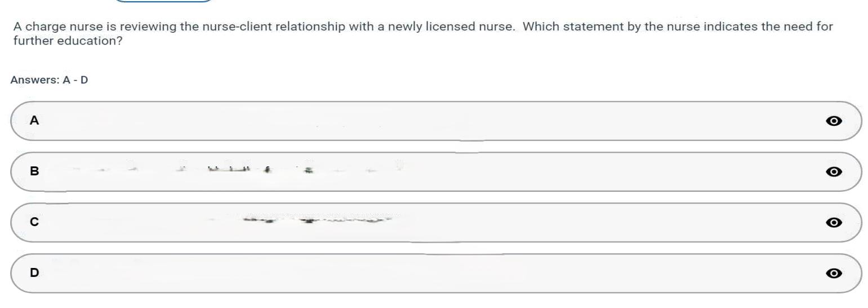Click the smudged text inside answer C
868x308 pixels.
tap(315, 220)
